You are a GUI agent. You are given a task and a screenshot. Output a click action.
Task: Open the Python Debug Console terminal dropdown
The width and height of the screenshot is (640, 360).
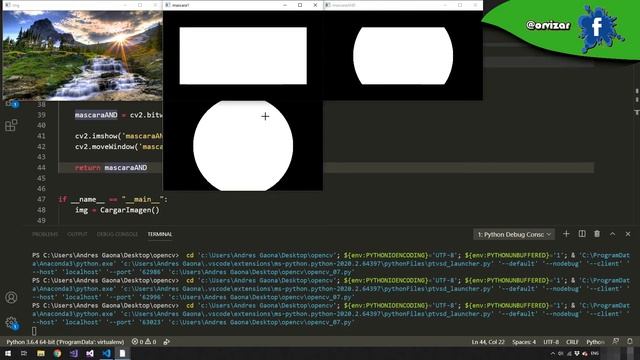[x=514, y=234]
